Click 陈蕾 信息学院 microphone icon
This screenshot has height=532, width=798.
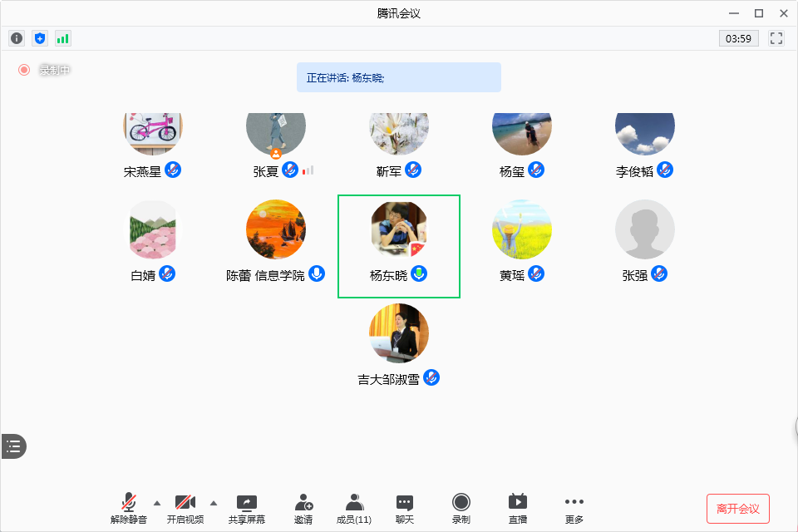pos(317,273)
